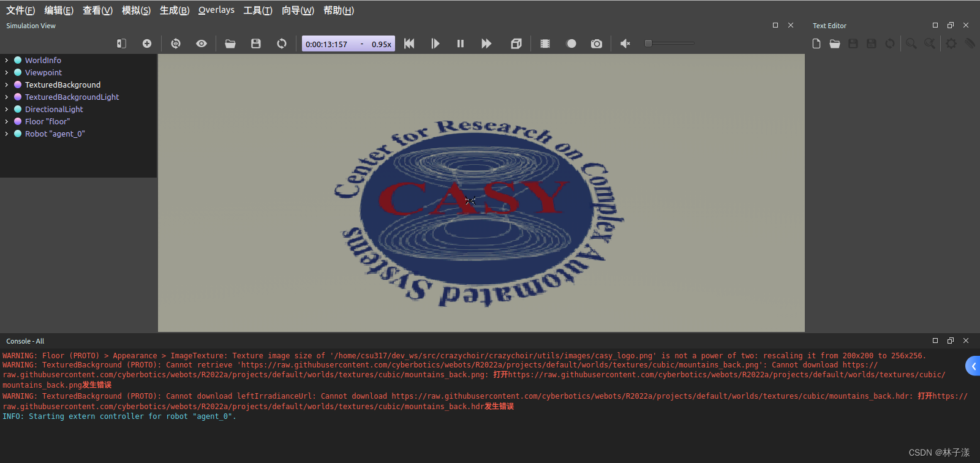Expand the Robot "agent_0" node
Viewport: 980px width, 463px height.
(6, 134)
